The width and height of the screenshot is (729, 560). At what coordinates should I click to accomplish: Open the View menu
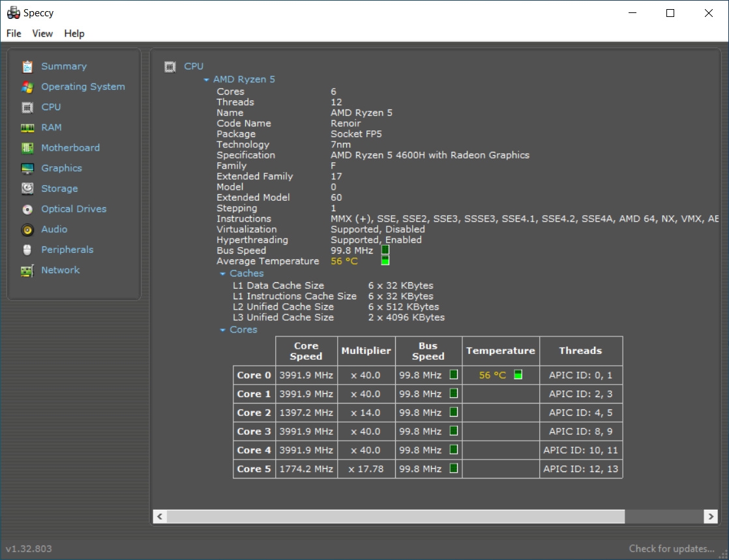[x=42, y=33]
